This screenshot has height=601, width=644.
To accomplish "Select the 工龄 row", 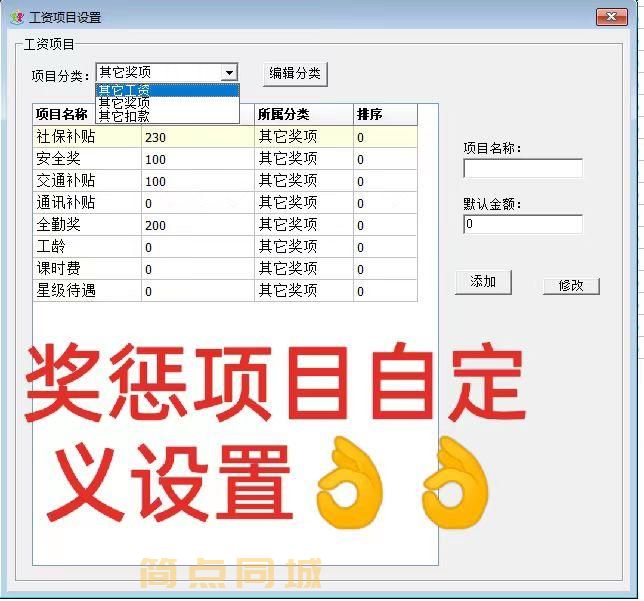I will tap(225, 247).
